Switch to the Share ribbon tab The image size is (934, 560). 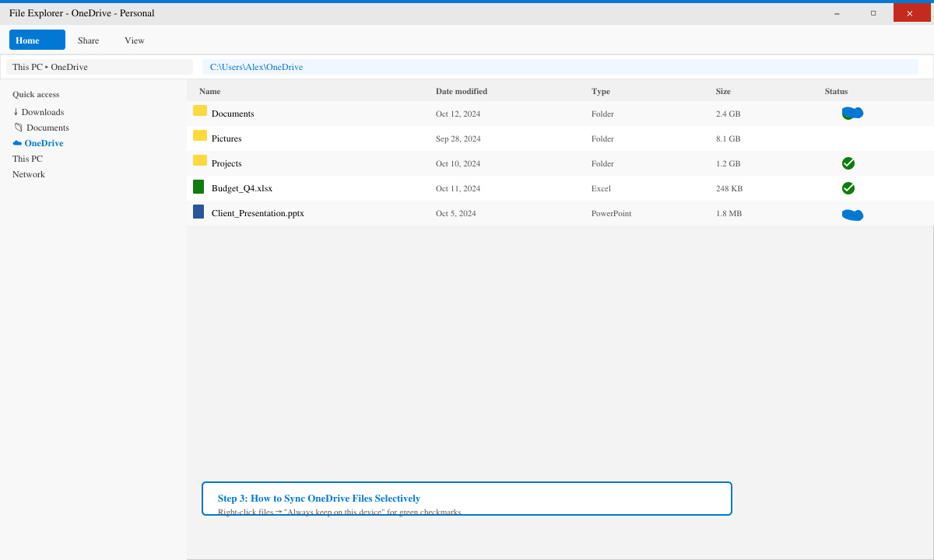88,40
